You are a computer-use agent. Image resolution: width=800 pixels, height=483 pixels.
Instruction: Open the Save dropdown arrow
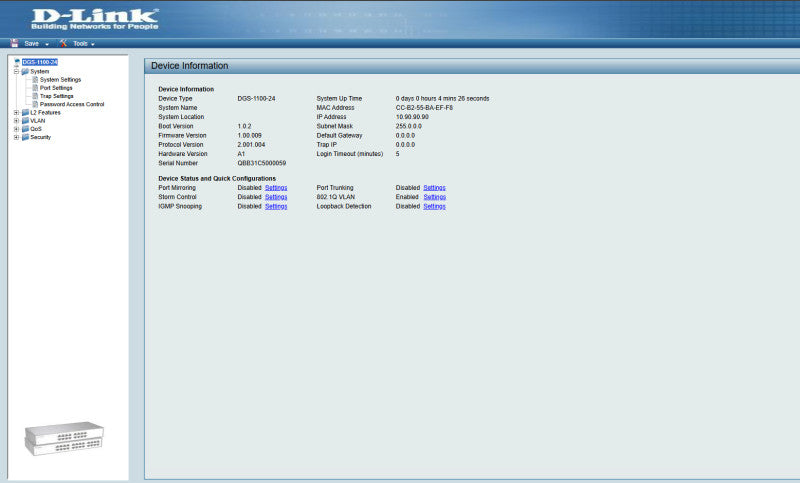[x=47, y=44]
